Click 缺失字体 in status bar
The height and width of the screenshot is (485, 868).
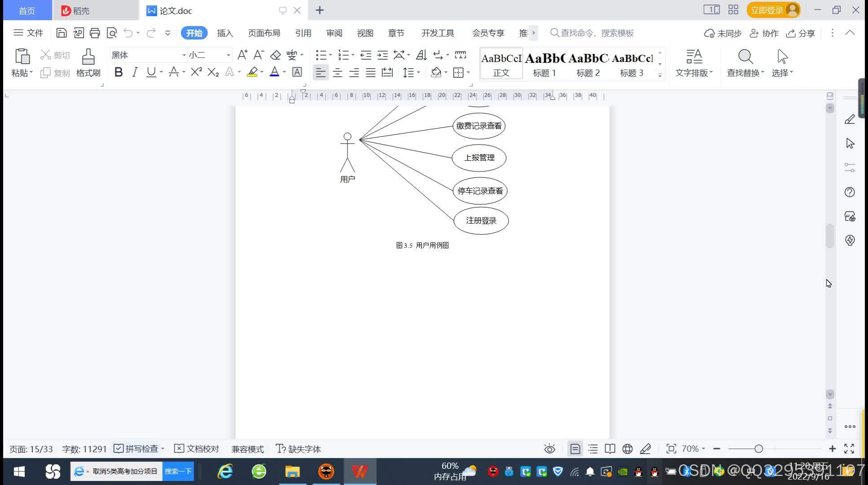click(298, 449)
